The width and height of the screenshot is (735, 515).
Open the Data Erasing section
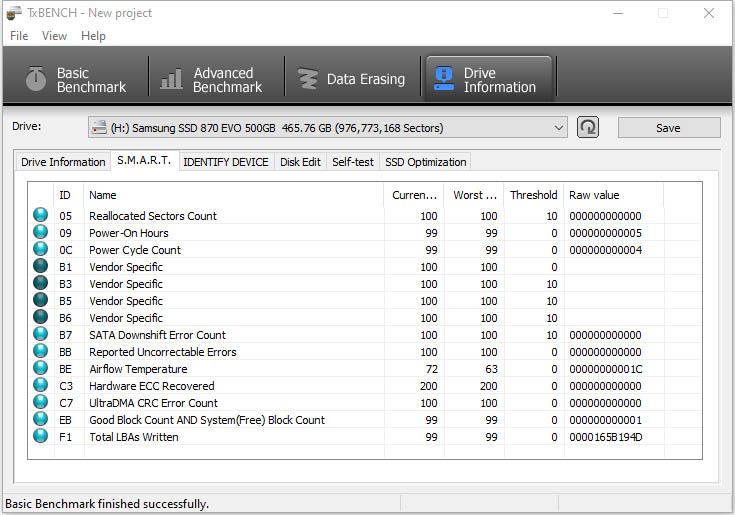[352, 80]
